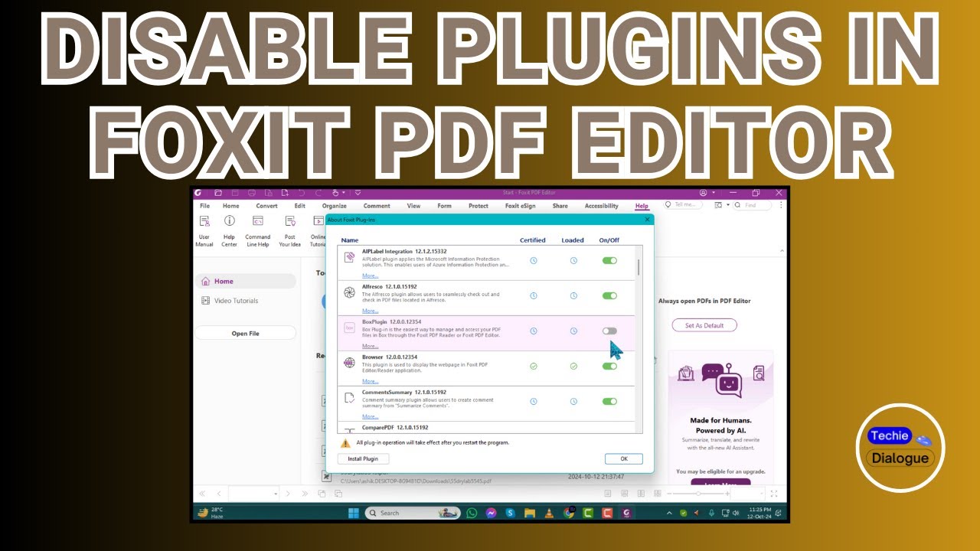Switch to full screen view in the status bar
Screen dimensions: 980x551
click(774, 494)
